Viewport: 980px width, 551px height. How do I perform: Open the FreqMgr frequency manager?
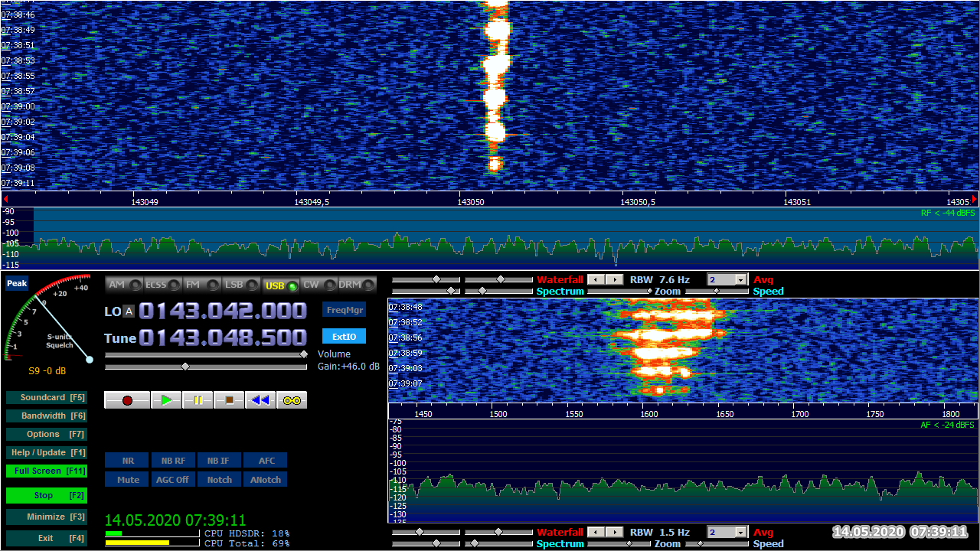click(x=344, y=310)
